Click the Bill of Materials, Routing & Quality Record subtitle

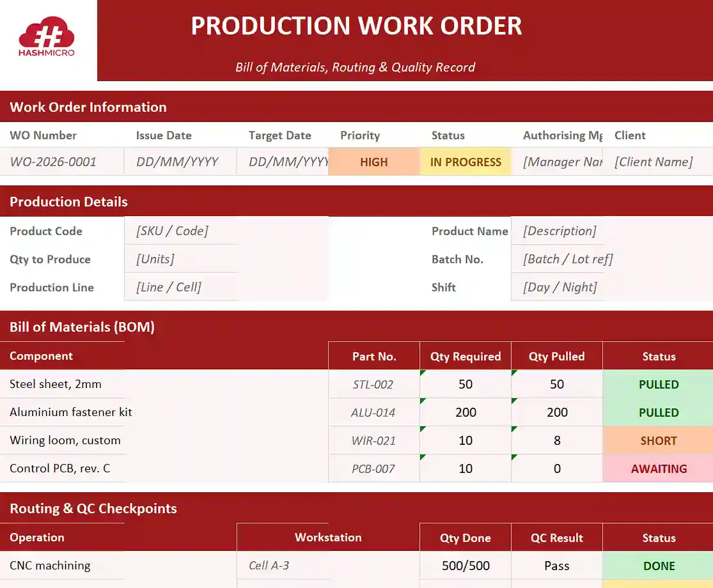coord(355,67)
